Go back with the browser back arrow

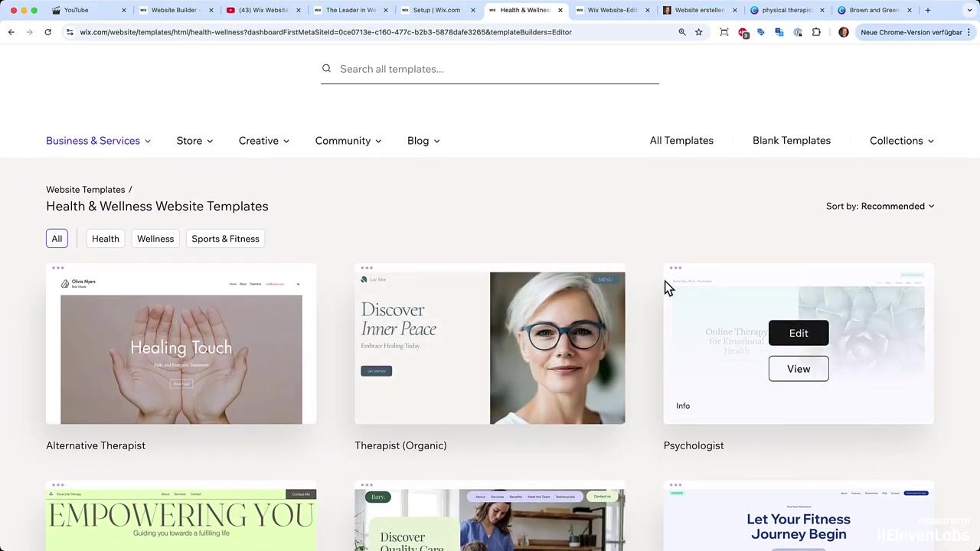11,32
